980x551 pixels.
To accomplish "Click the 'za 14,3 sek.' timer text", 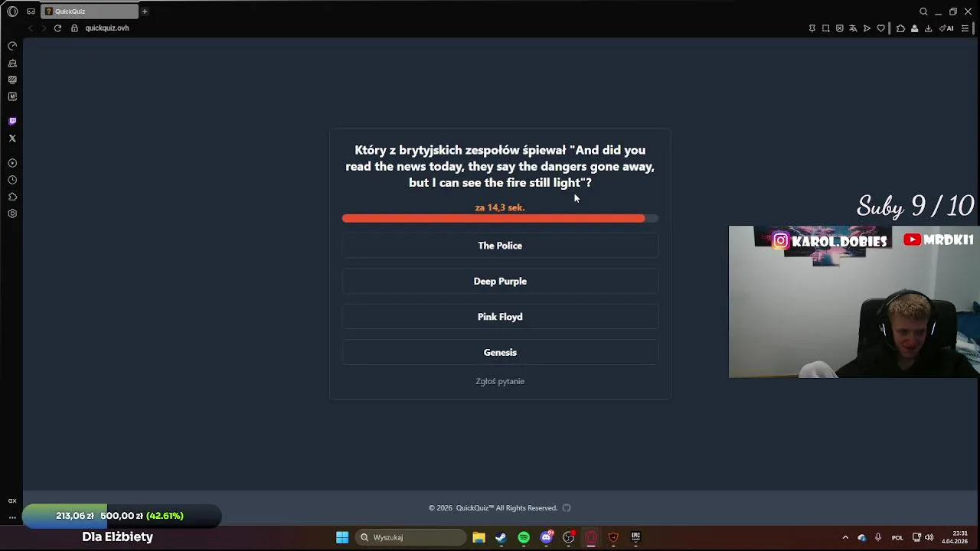I will pos(500,207).
